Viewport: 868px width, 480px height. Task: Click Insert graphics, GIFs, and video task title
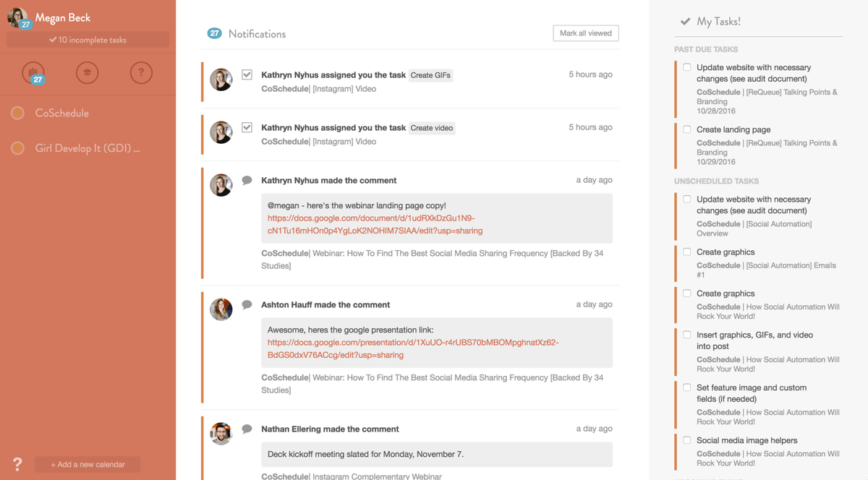tap(754, 340)
